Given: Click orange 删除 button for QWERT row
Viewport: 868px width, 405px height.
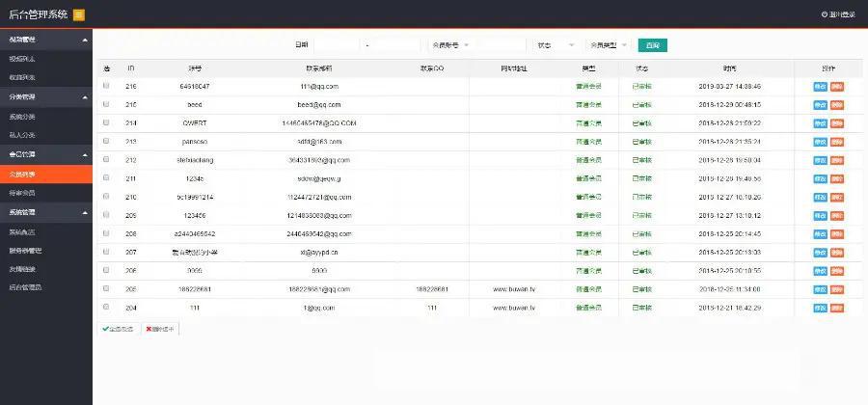Looking at the screenshot, I should click(837, 123).
